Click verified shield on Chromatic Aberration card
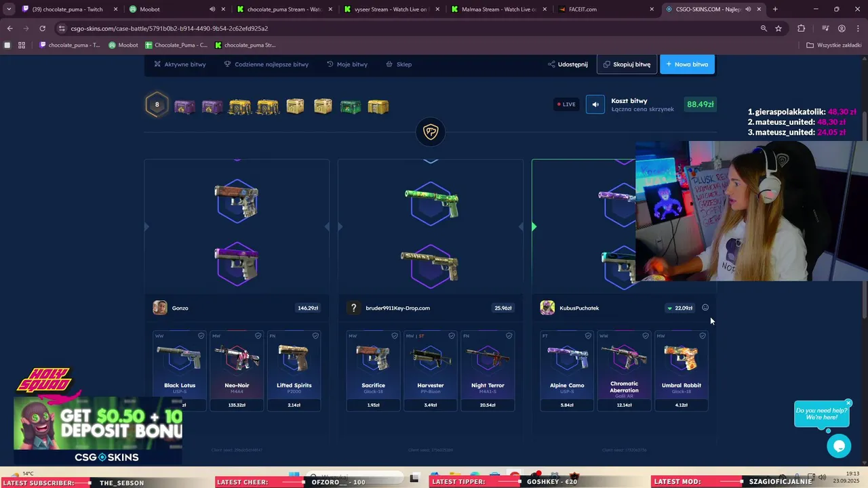 click(645, 335)
